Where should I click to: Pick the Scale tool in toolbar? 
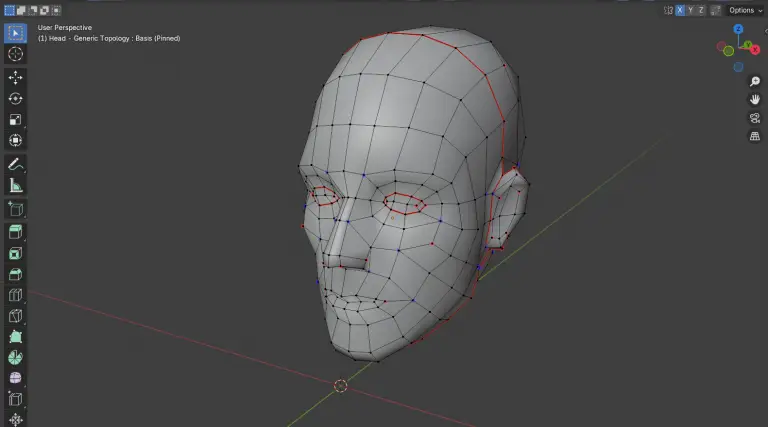point(16,120)
